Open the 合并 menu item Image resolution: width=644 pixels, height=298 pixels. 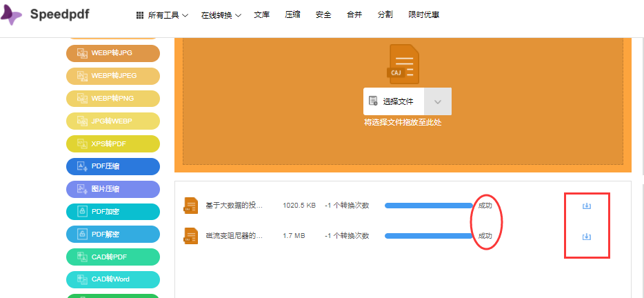click(x=354, y=14)
